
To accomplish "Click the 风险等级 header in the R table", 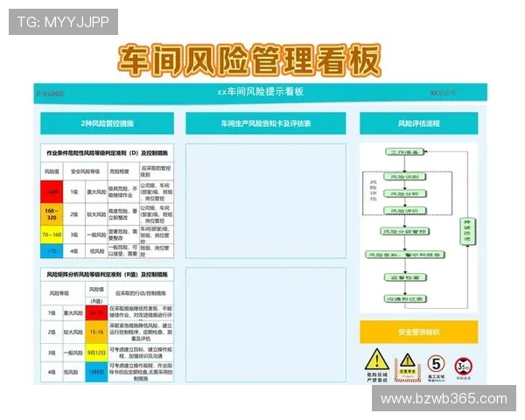I will coord(63,293).
